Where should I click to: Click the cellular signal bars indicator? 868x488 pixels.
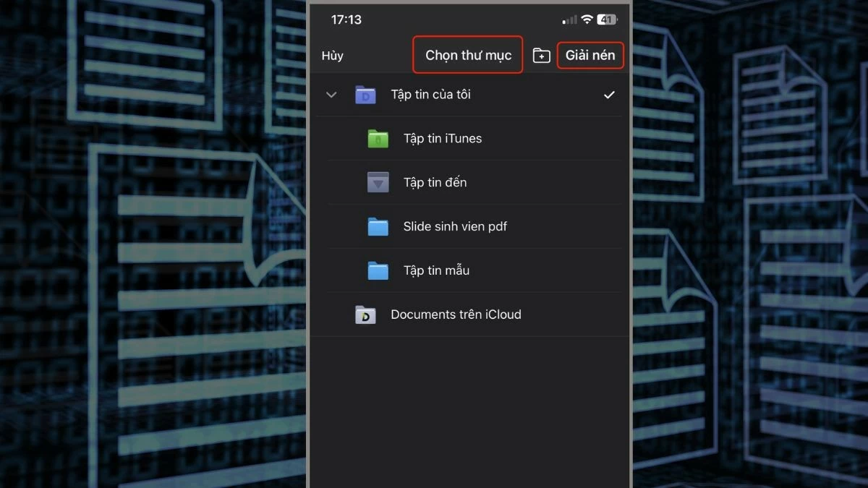(x=568, y=20)
